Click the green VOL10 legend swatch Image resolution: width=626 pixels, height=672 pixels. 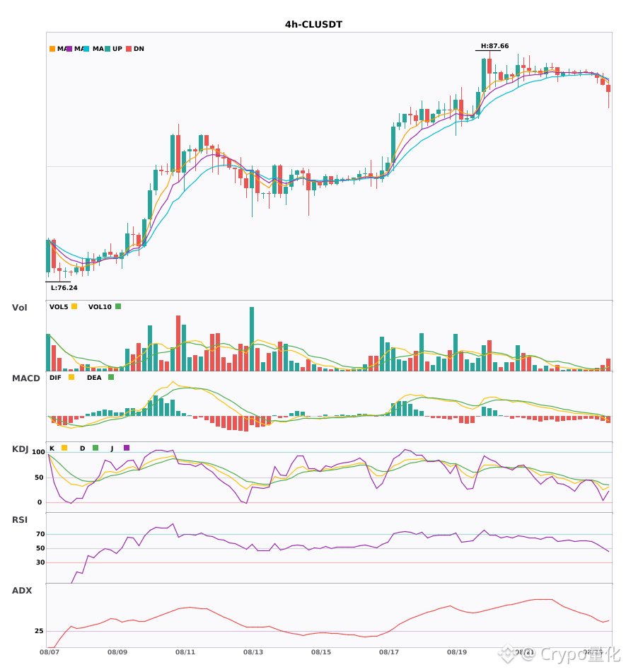[x=118, y=306]
